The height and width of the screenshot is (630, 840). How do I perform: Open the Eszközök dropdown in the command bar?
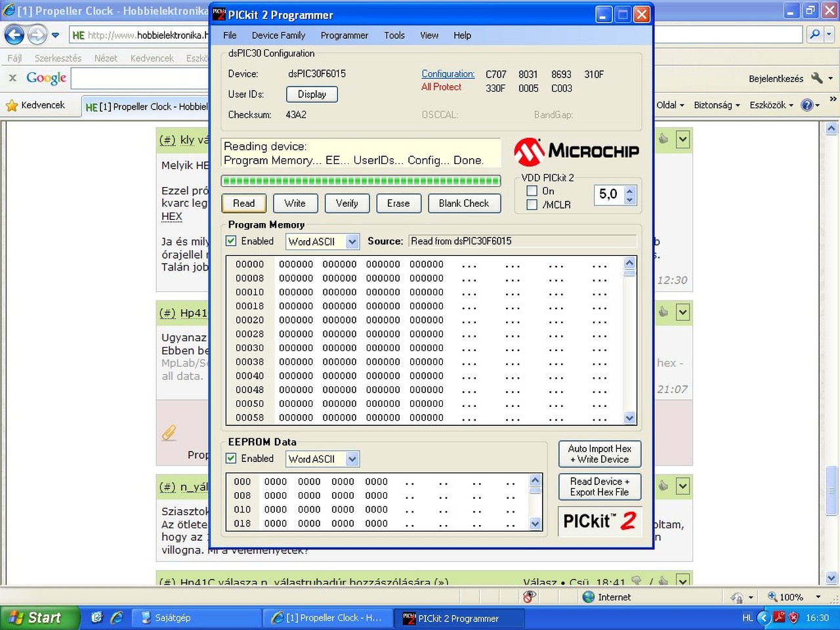pyautogui.click(x=772, y=105)
